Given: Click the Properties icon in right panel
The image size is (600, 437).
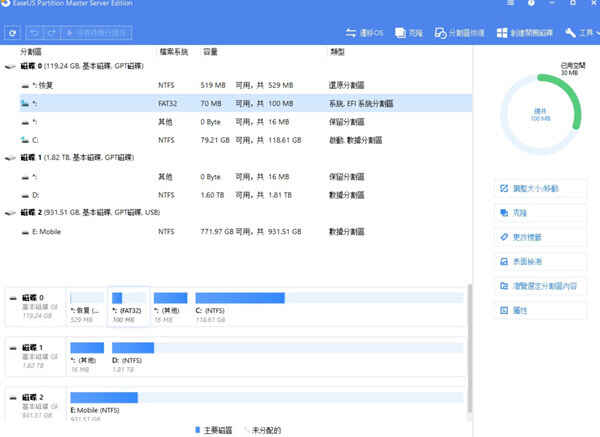Looking at the screenshot, I should [504, 310].
